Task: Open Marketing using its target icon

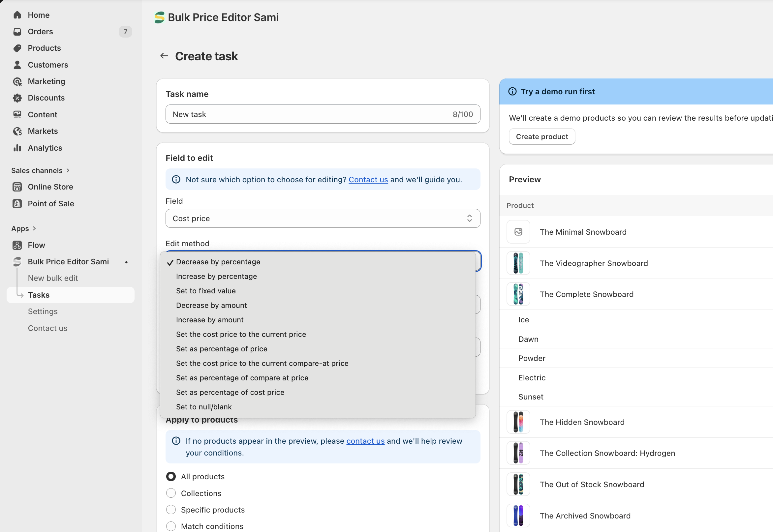Action: pyautogui.click(x=17, y=81)
